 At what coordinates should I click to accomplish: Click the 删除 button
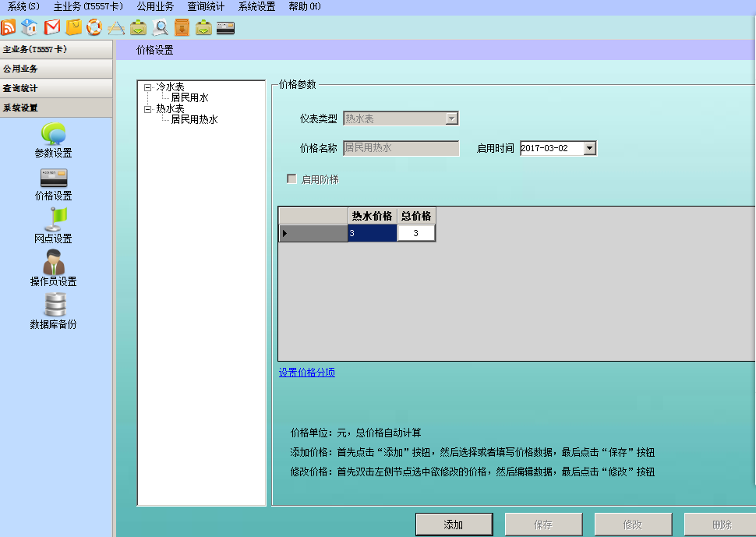[722, 525]
